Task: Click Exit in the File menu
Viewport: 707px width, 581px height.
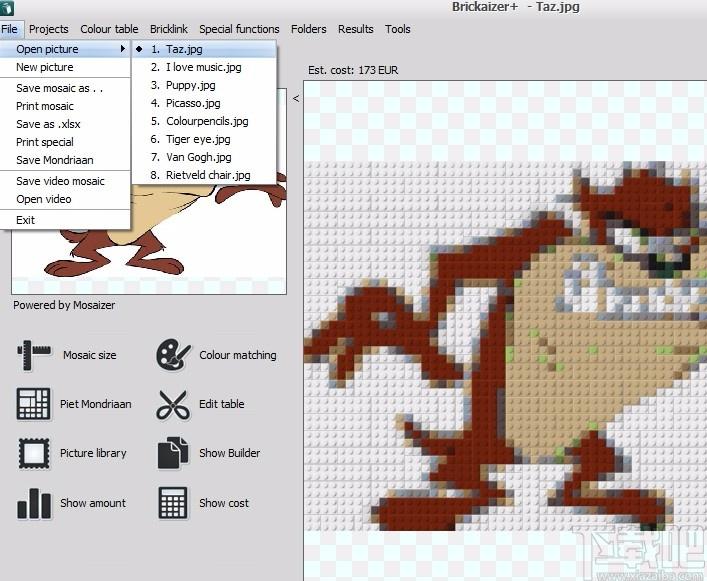Action: pyautogui.click(x=65, y=220)
